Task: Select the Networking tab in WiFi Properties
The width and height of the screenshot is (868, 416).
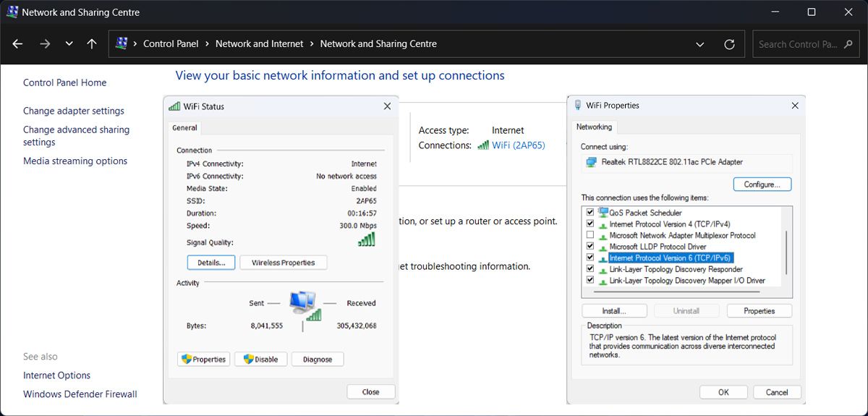Action: 594,127
